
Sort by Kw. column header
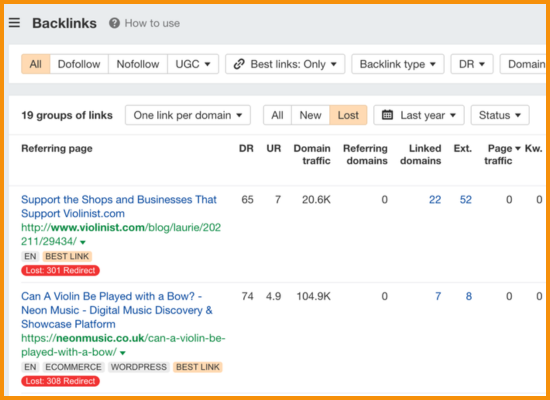[533, 148]
